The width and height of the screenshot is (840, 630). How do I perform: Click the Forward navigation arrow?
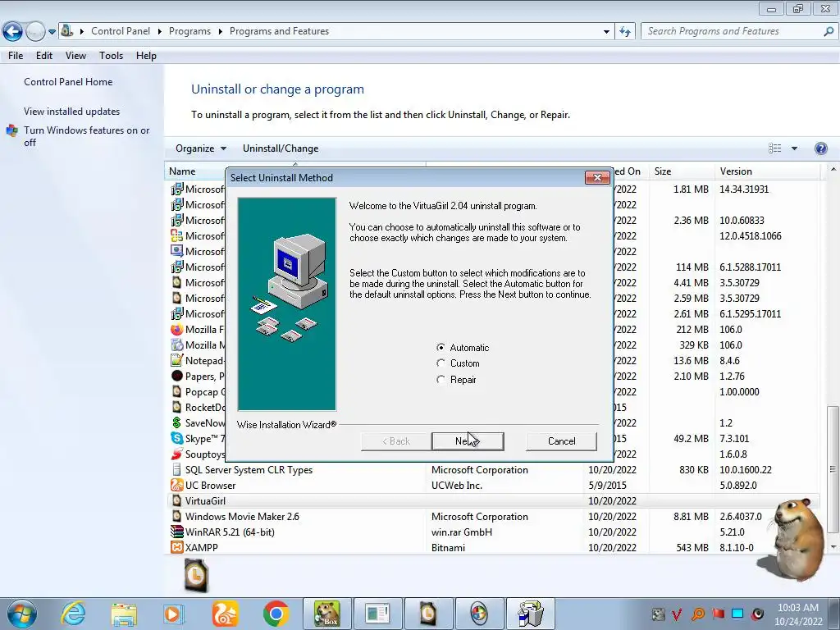35,31
